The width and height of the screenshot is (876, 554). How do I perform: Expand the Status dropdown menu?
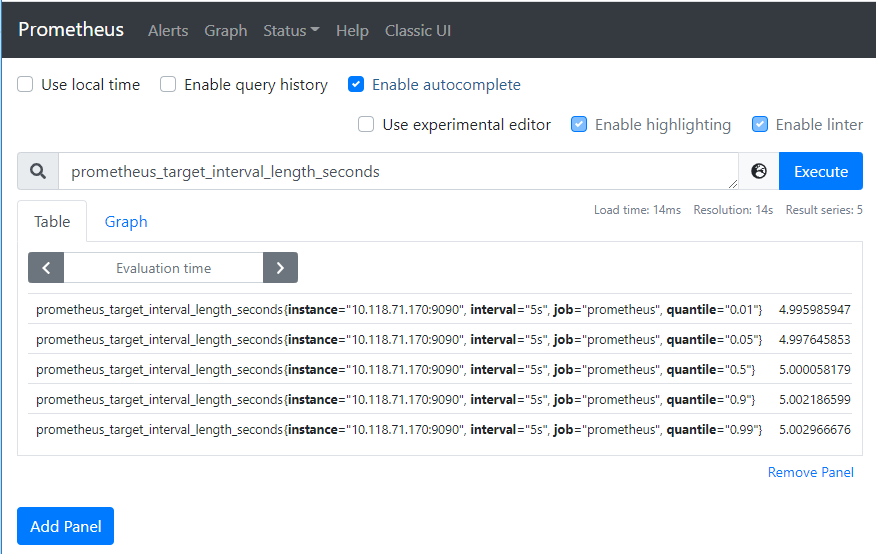291,30
